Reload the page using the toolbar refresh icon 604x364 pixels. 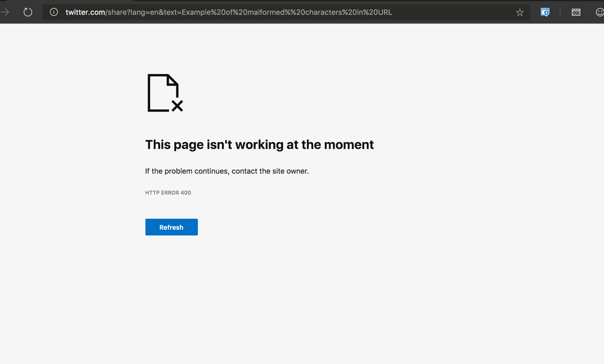coord(28,12)
